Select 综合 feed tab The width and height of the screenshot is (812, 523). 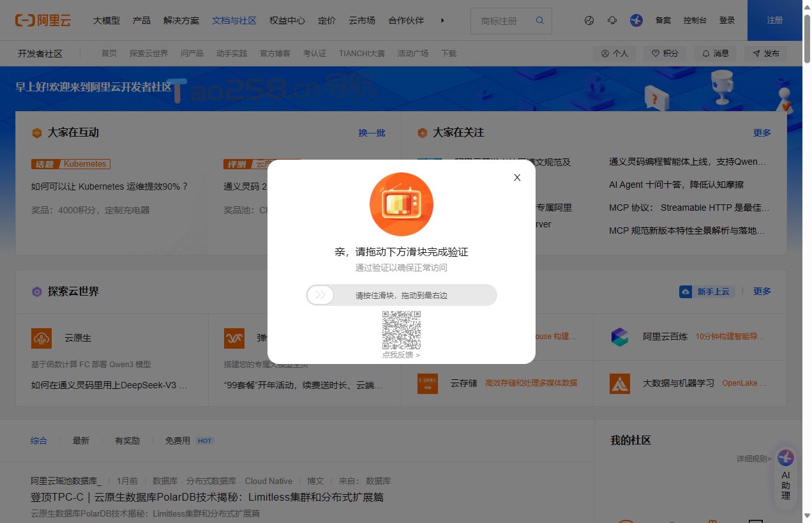coord(39,441)
